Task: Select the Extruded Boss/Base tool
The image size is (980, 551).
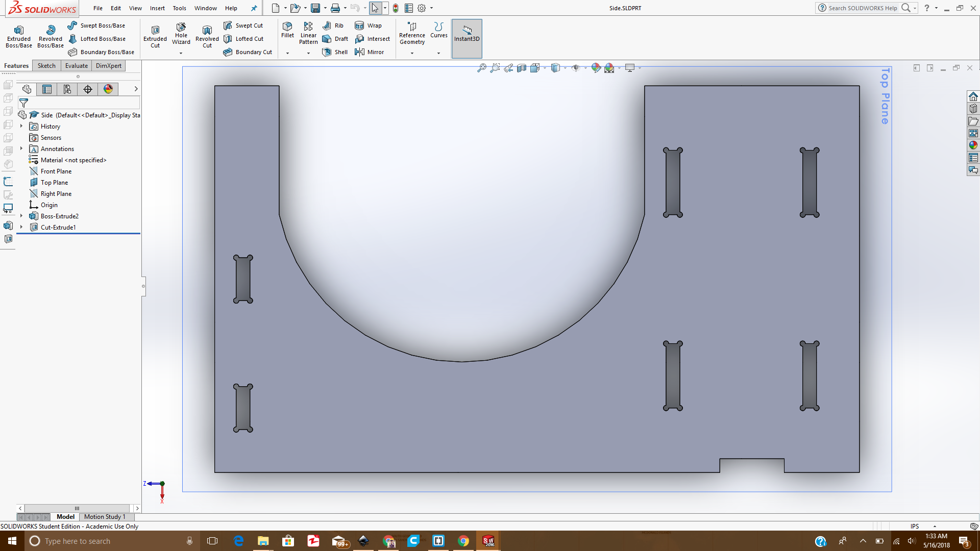Action: 19,36
